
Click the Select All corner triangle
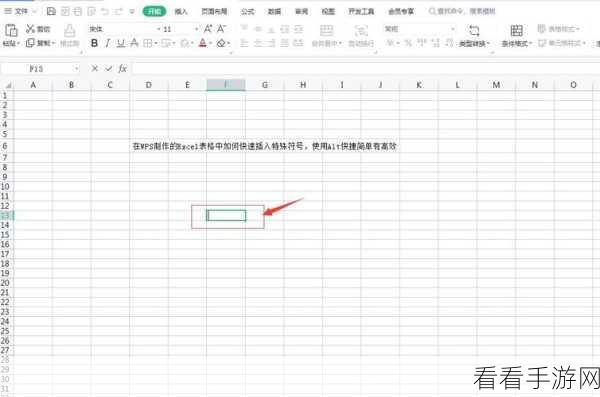[x=7, y=85]
